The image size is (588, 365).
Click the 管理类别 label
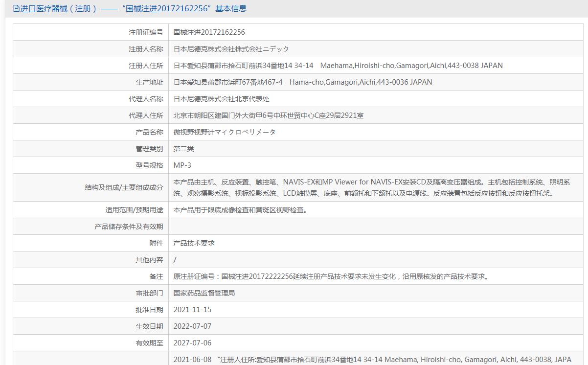149,149
